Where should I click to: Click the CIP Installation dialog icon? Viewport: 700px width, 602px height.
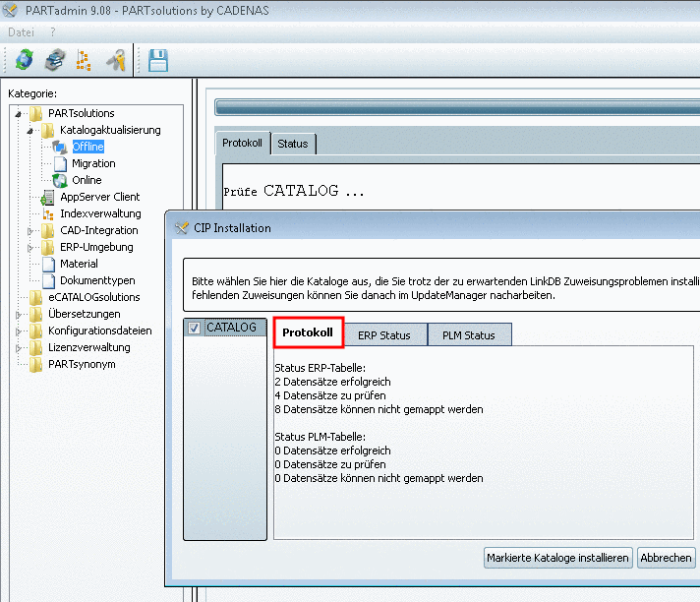(x=181, y=228)
